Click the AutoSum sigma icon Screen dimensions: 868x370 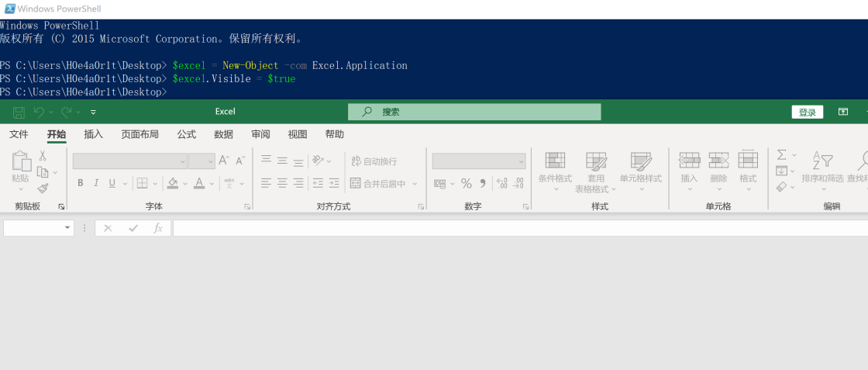(782, 154)
